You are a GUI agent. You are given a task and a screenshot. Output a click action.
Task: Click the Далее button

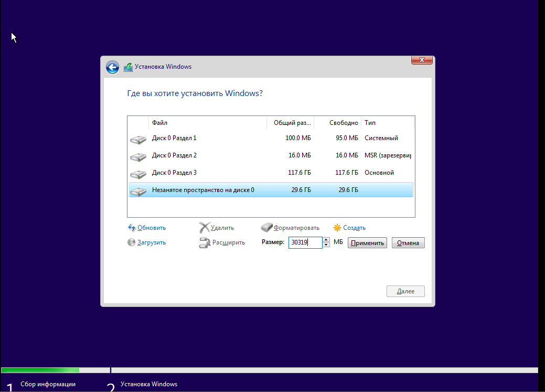click(405, 291)
